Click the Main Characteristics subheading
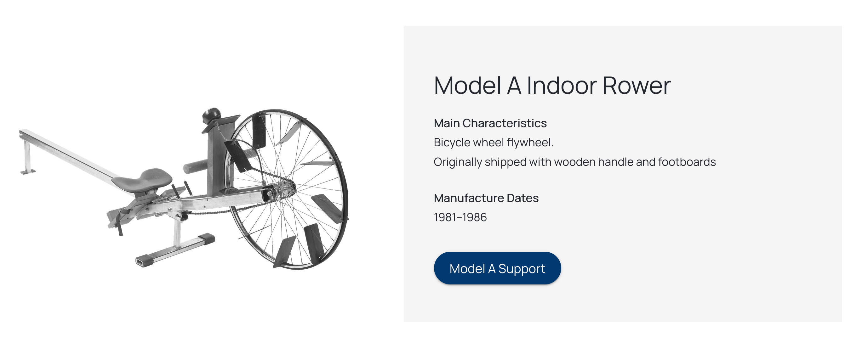The image size is (868, 353). (x=490, y=123)
